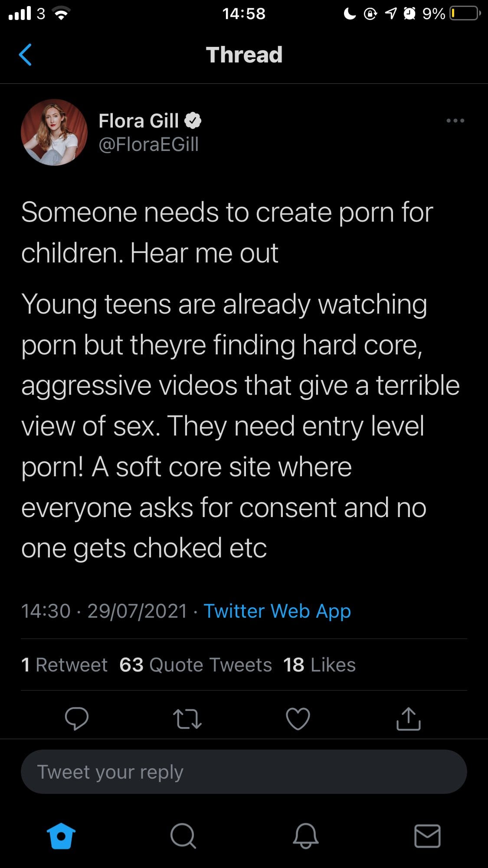
Task: Focus the Tweet your reply field
Action: click(244, 772)
